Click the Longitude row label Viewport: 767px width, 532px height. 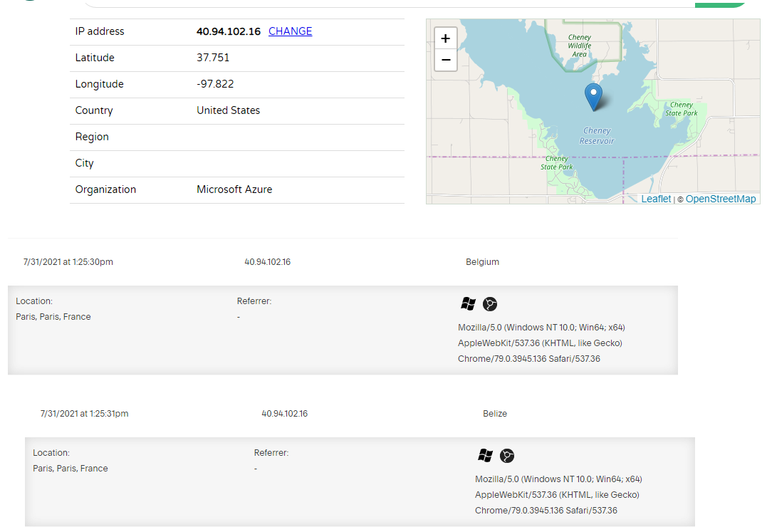(99, 84)
